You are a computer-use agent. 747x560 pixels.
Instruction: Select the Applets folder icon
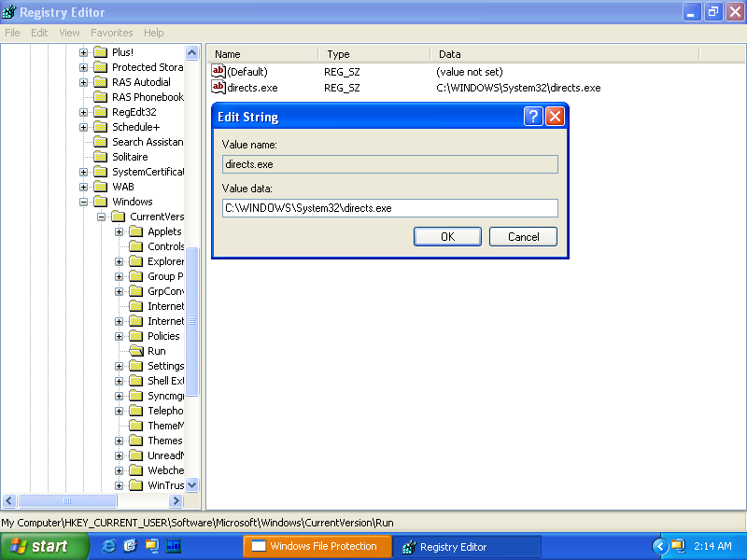[135, 231]
